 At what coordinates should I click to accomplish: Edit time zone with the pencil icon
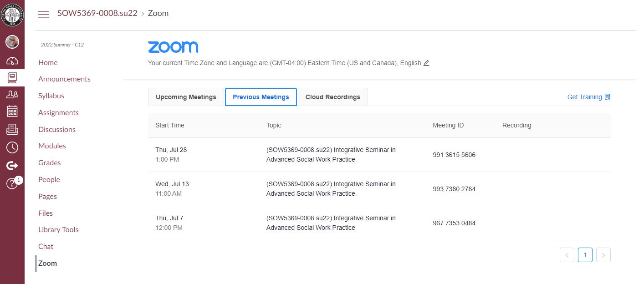426,63
